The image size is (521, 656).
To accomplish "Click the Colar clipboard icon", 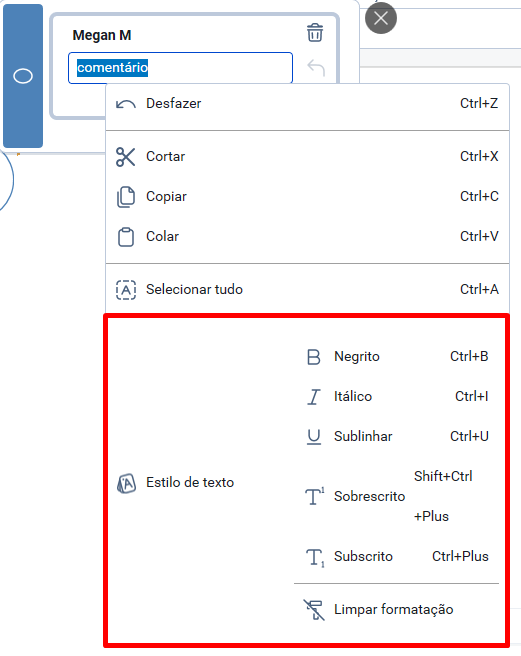I will [x=126, y=237].
